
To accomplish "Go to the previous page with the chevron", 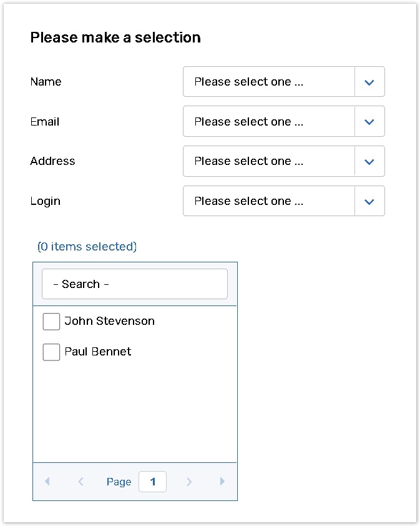I will pyautogui.click(x=81, y=482).
